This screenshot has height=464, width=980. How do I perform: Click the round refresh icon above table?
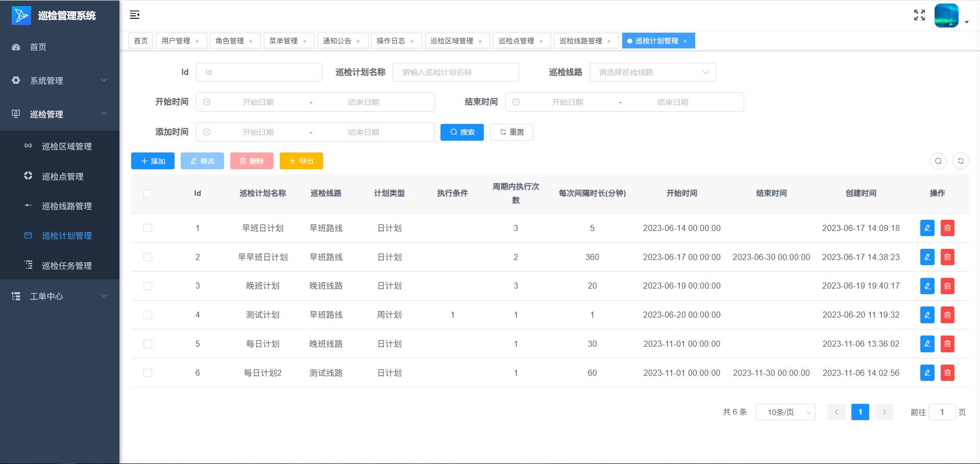[x=961, y=161]
